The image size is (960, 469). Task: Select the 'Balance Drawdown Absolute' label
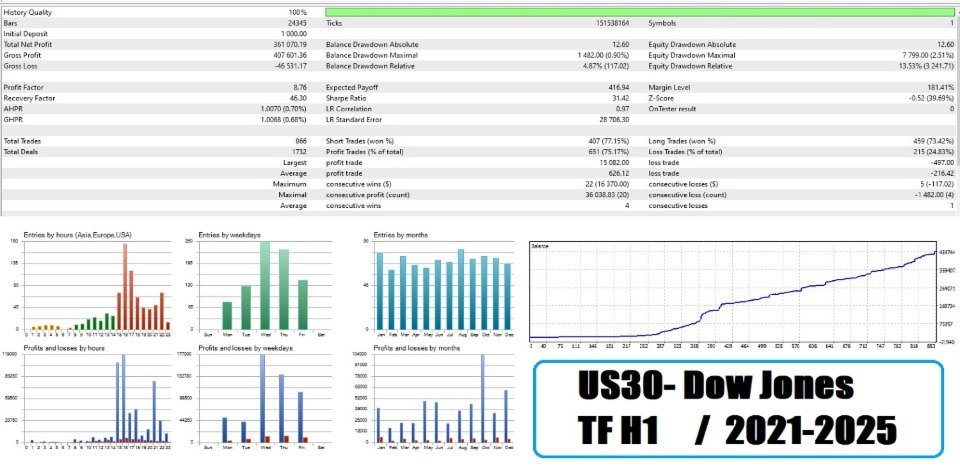click(x=372, y=45)
